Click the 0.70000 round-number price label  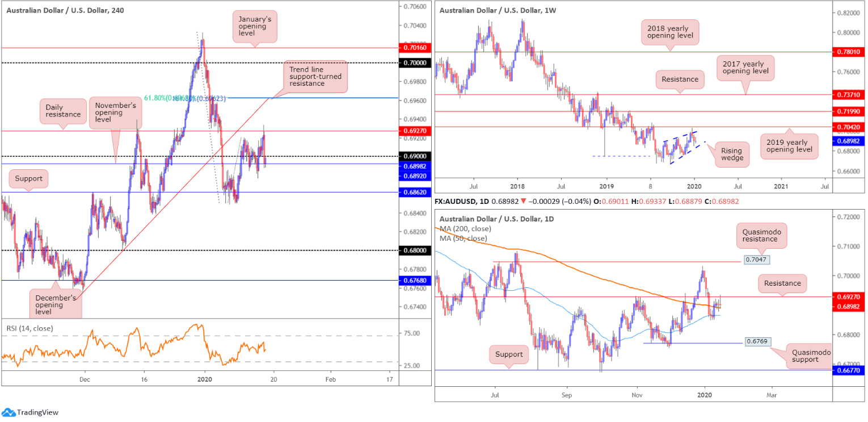click(415, 62)
